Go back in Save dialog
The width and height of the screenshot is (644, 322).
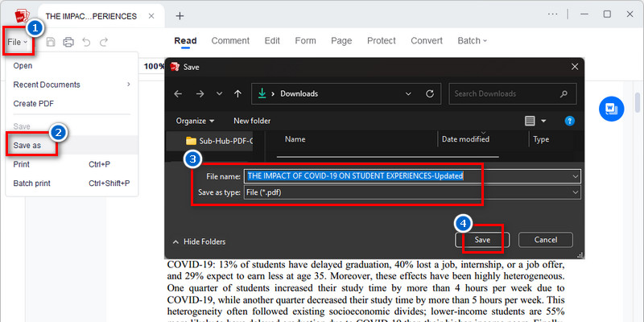coord(178,93)
